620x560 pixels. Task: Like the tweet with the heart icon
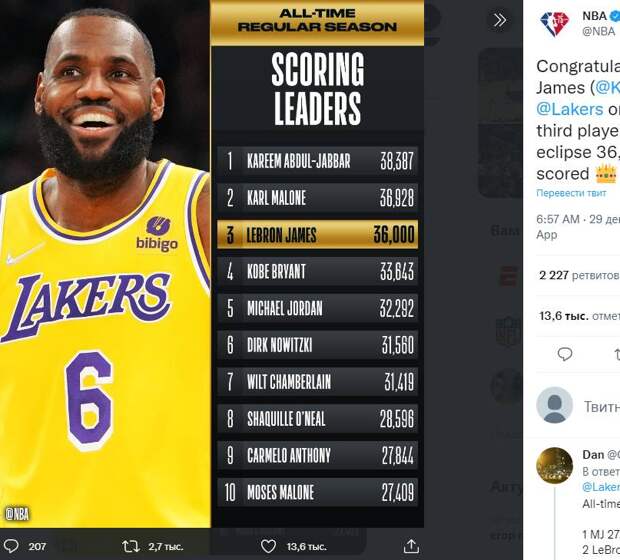[x=268, y=546]
